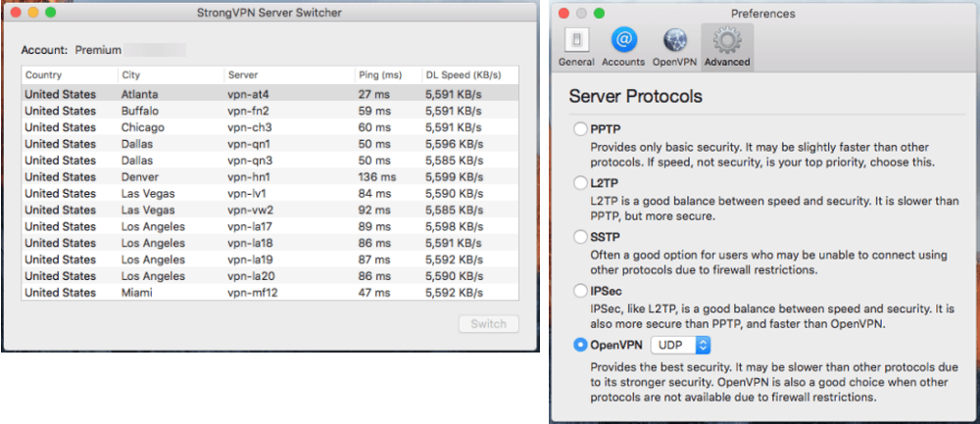980x424 pixels.
Task: Select the Chicago vpn-ch3 server row
Action: point(270,127)
